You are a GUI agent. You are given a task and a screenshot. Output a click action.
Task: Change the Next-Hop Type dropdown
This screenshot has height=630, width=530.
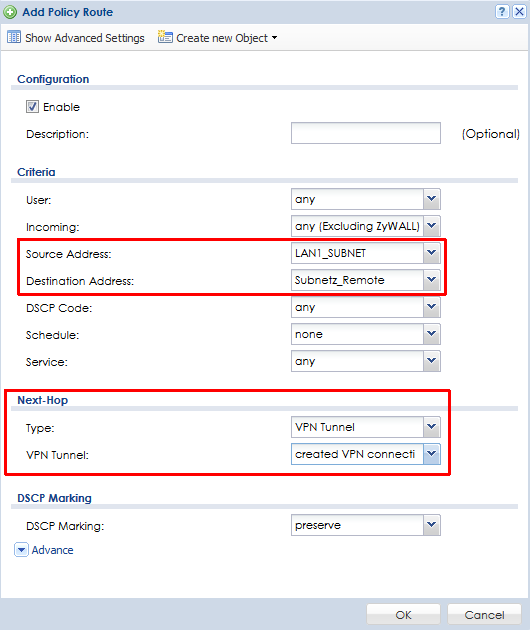[x=366, y=427]
